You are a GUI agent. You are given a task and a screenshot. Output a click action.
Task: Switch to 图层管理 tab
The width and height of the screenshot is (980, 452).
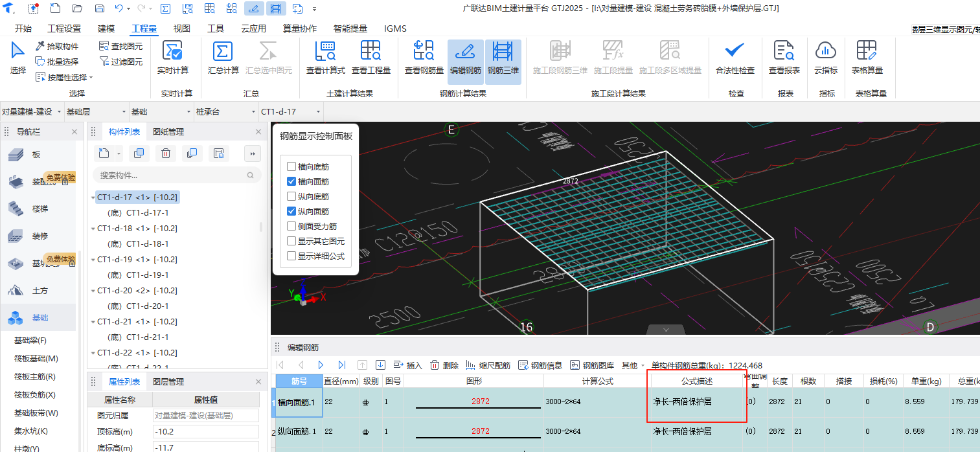click(168, 381)
